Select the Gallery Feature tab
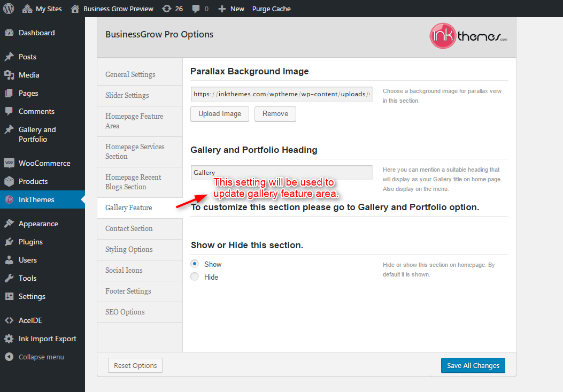 (140, 207)
